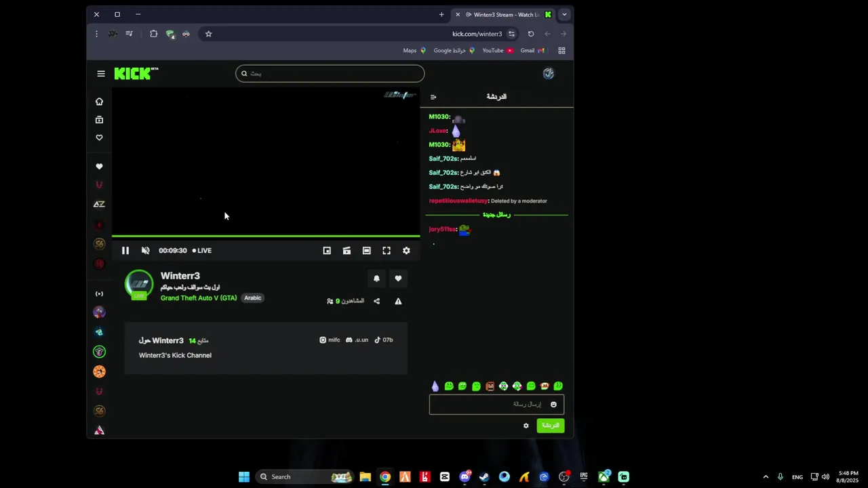Open Windows Start menu
The width and height of the screenshot is (868, 488).
(244, 477)
